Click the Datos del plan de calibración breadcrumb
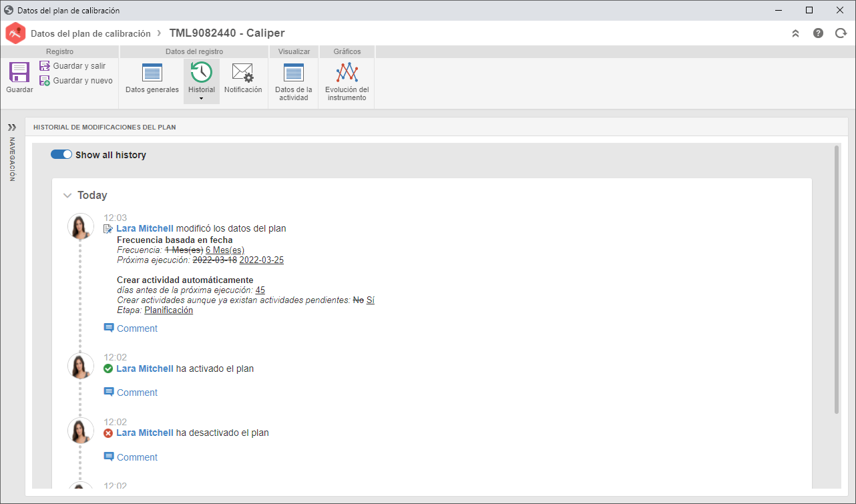This screenshot has height=504, width=856. coord(91,33)
